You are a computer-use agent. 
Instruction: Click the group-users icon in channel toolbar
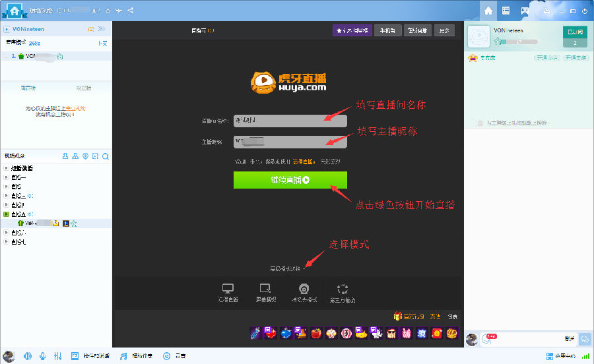(x=75, y=156)
